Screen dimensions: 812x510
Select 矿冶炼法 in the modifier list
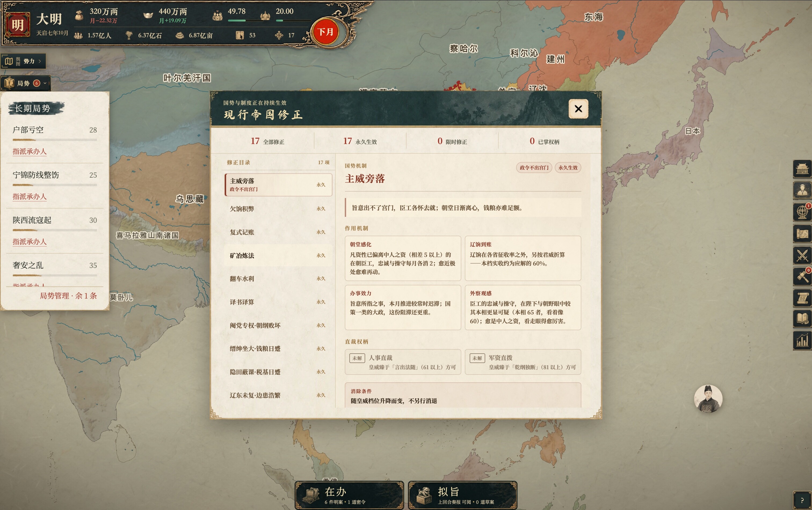(278, 255)
